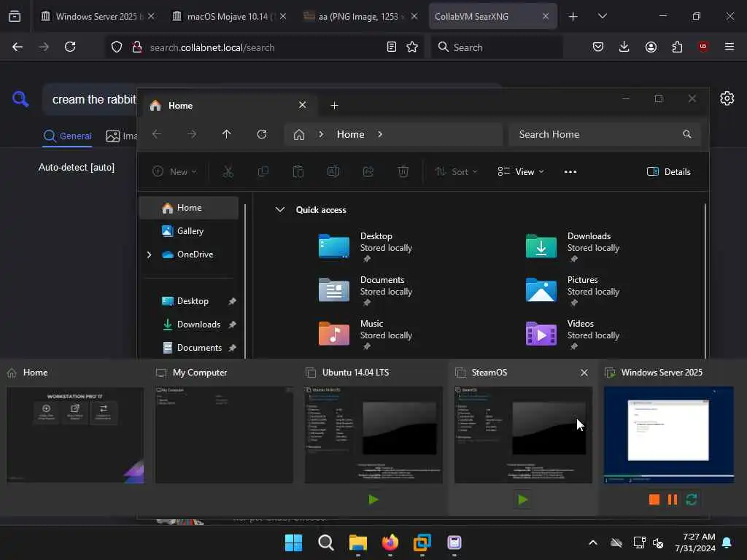This screenshot has width=747, height=560.
Task: List all Firefox tabs dropdown
Action: [602, 16]
